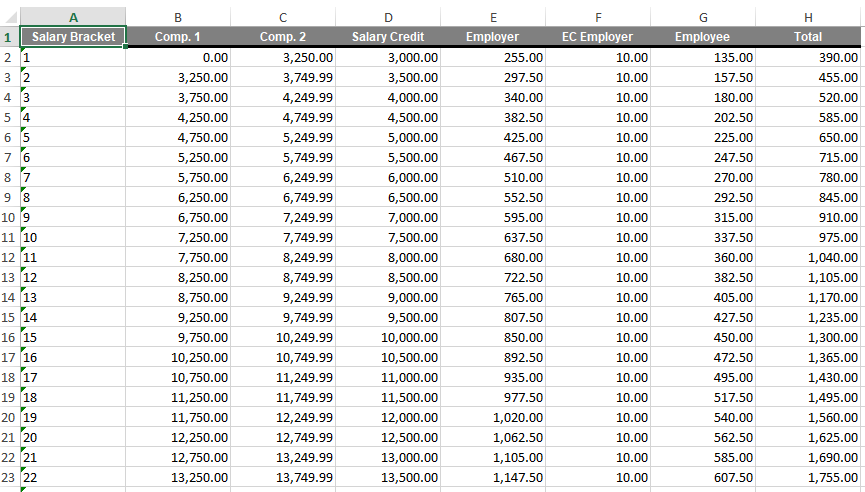The width and height of the screenshot is (865, 492).
Task: Select Comp. 2 cell 7,749.99
Action: [283, 238]
